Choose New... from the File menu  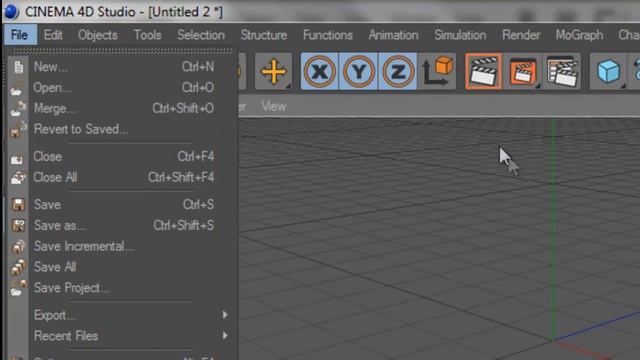click(x=122, y=67)
